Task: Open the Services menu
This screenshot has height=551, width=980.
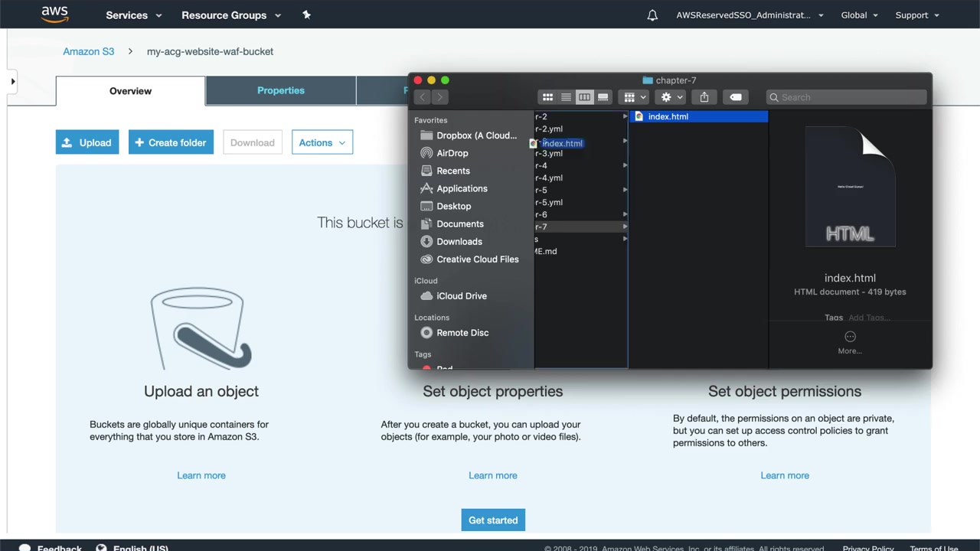Action: tap(134, 15)
